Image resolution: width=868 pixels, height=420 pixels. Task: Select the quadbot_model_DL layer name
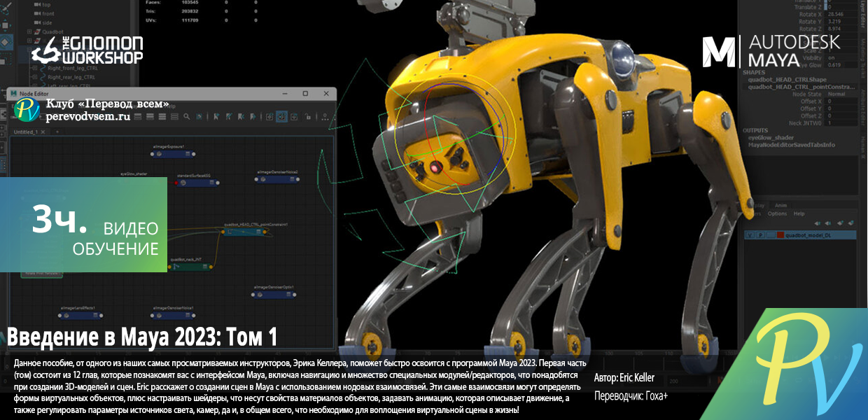coord(808,235)
